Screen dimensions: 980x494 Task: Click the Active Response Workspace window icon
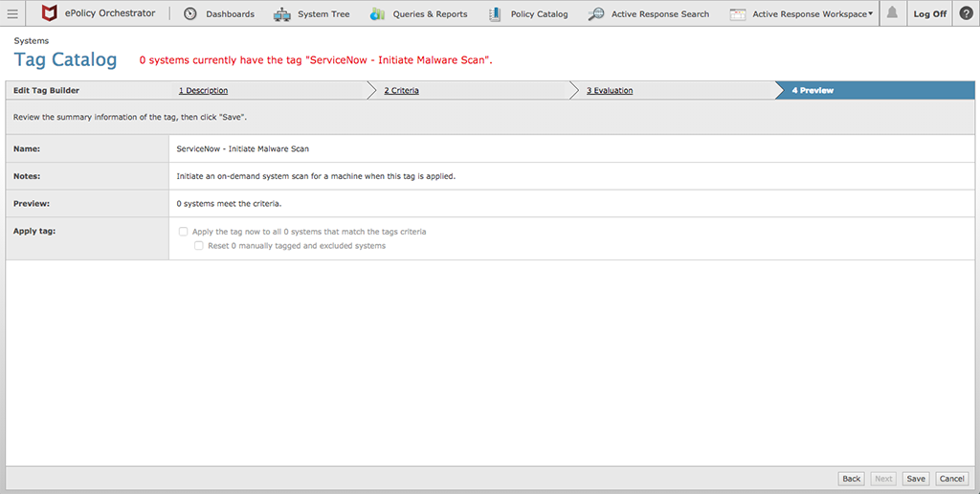(738, 13)
